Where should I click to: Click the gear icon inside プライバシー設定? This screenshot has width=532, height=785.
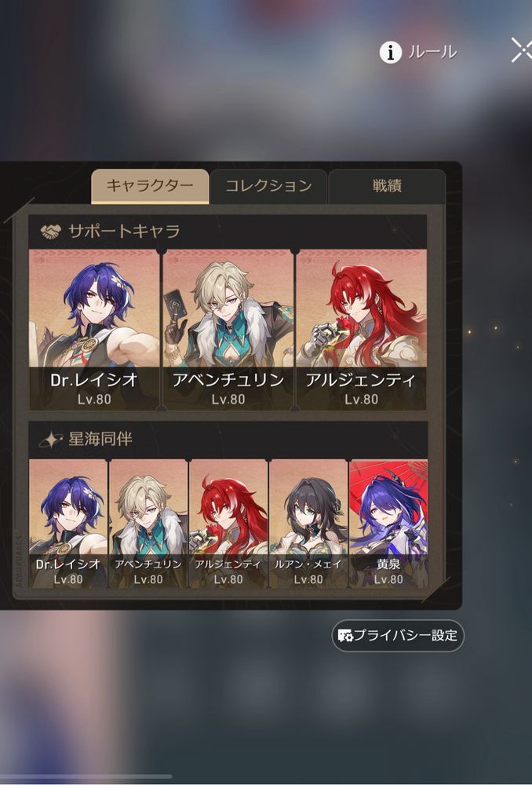[x=346, y=637]
